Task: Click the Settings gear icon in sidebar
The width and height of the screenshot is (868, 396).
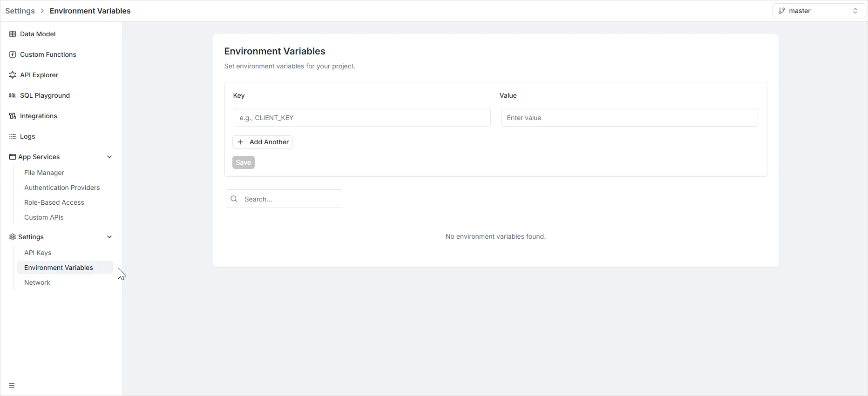Action: click(x=13, y=237)
